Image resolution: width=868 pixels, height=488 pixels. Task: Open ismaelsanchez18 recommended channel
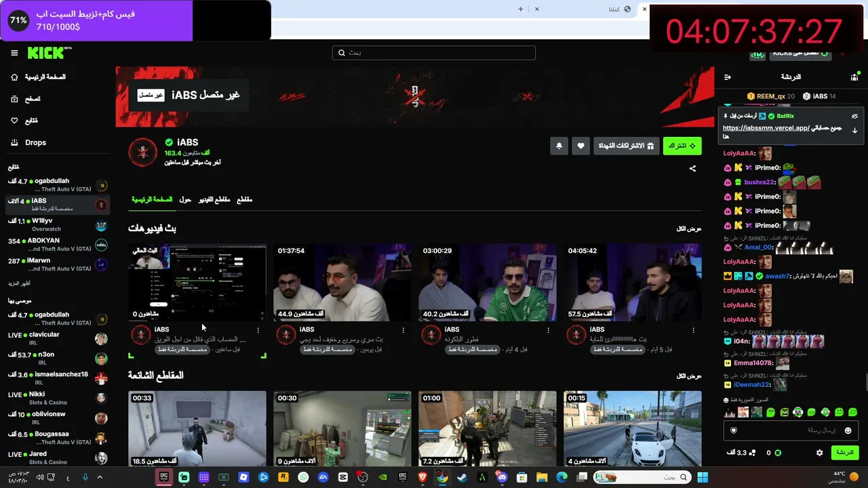[x=58, y=378]
